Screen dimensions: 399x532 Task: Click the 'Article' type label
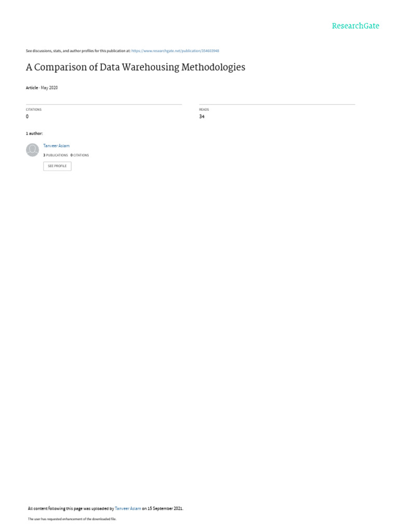(32, 88)
